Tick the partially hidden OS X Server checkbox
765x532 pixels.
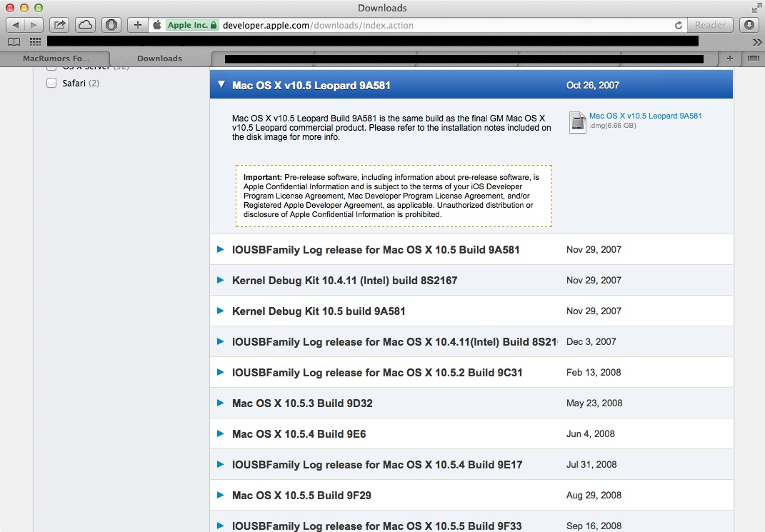tap(51, 69)
